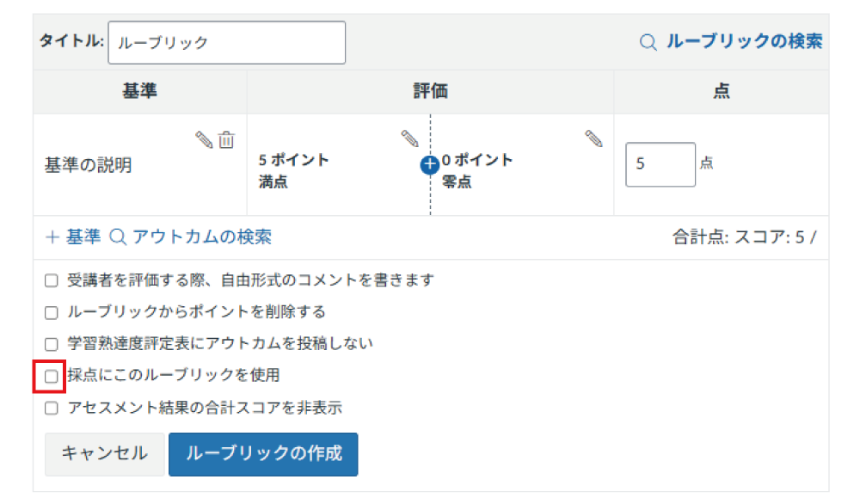The height and width of the screenshot is (504, 860).
Task: Edit the 0ポイント rating with pencil icon
Action: [x=593, y=138]
